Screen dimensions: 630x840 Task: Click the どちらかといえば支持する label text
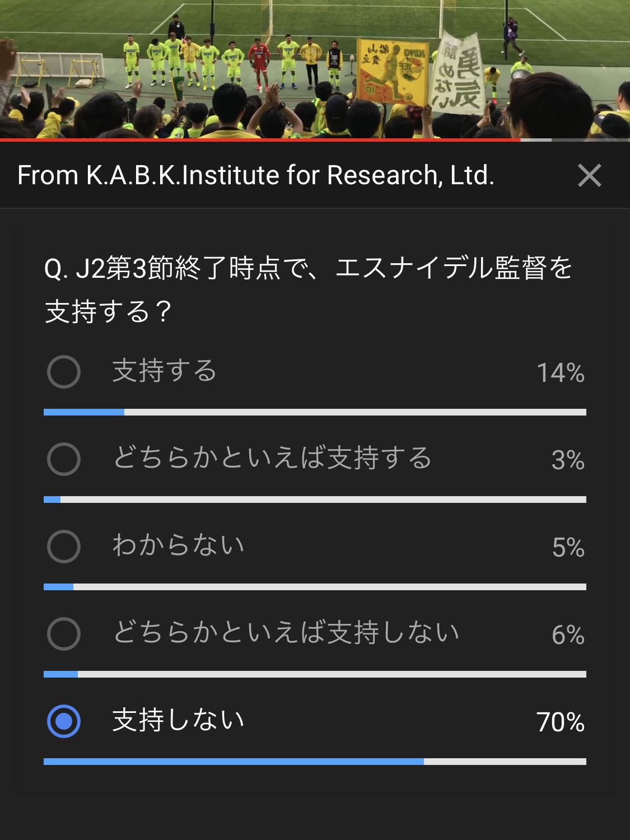click(x=273, y=459)
